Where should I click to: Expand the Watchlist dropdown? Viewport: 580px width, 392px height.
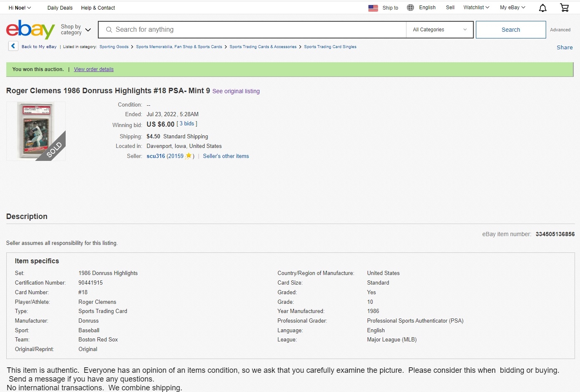point(476,8)
